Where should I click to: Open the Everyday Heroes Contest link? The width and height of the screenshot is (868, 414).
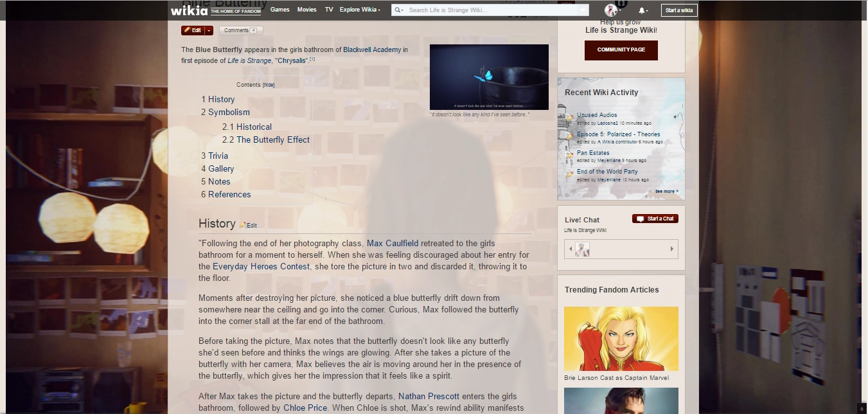261,267
